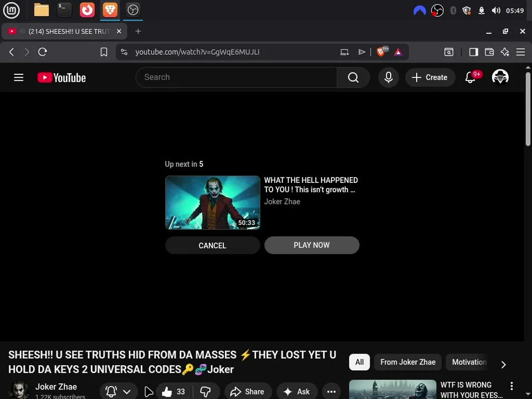The height and width of the screenshot is (399, 532).
Task: Open options for WTF IS WRONG video
Action: coord(511,386)
